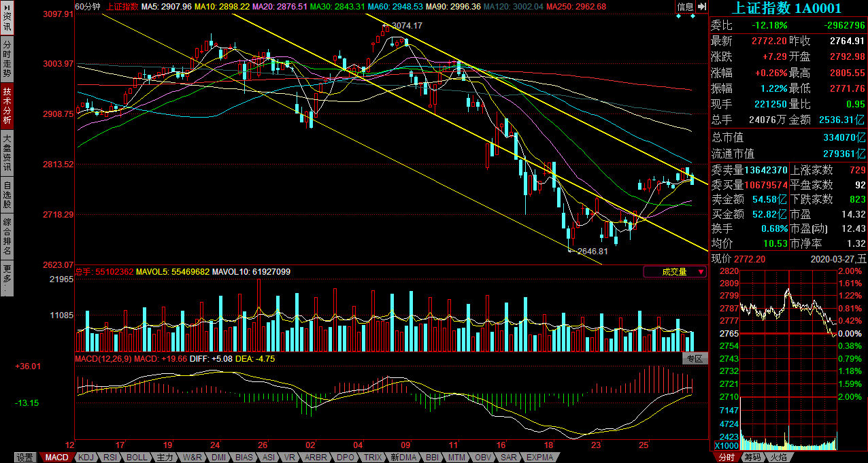The image size is (868, 463).
Task: Select the DPO indicator tab
Action: pos(346,458)
